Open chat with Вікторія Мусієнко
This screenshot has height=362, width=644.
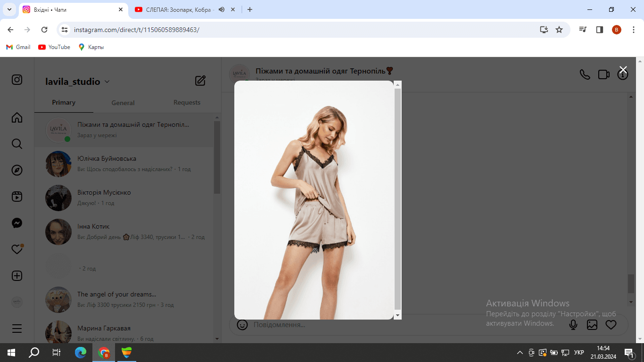coord(124,198)
